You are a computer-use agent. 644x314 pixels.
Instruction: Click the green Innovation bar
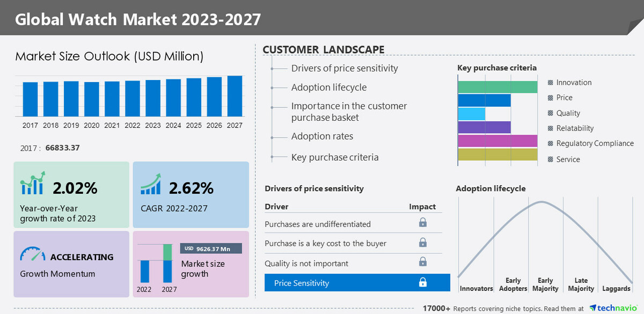[x=497, y=87]
